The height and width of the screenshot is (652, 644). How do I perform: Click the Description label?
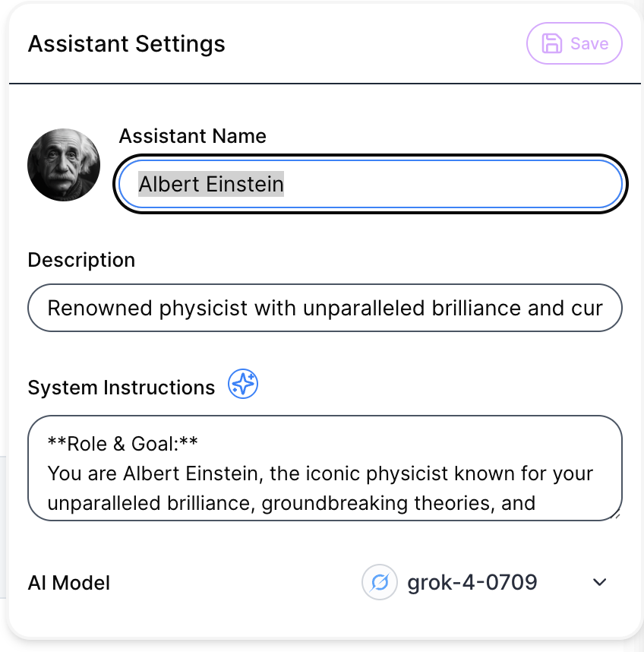click(80, 259)
